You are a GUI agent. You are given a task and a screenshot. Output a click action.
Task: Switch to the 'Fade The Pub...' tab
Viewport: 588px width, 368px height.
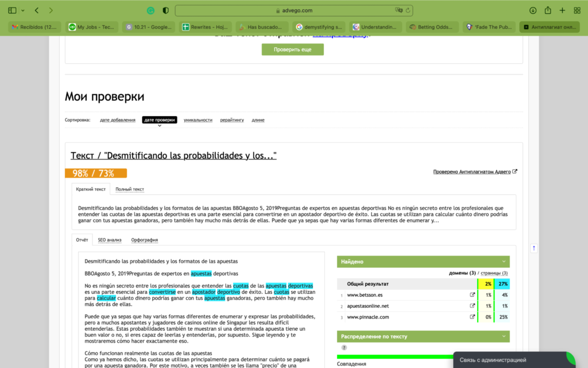click(489, 27)
